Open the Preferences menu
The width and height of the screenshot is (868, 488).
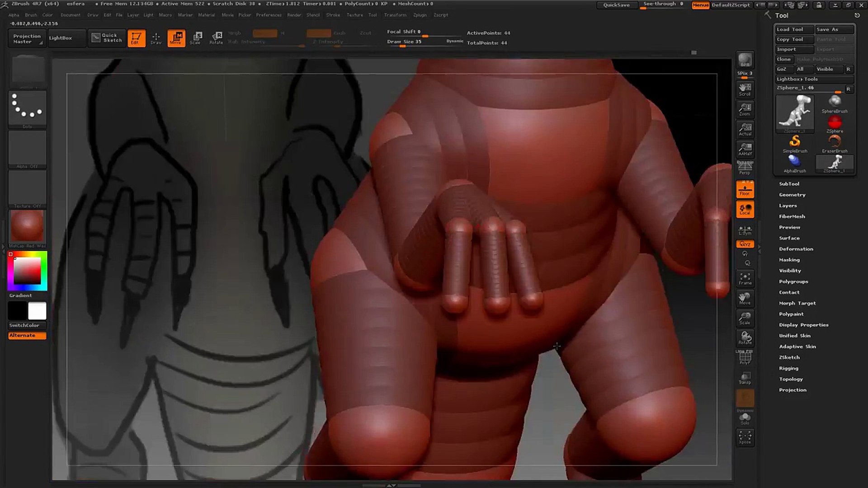269,15
